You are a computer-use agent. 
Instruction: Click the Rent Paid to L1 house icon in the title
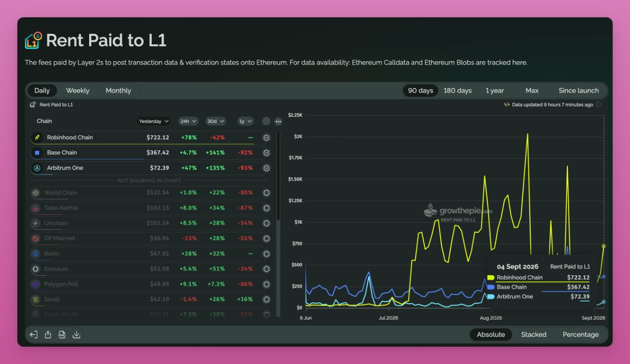[x=33, y=40]
